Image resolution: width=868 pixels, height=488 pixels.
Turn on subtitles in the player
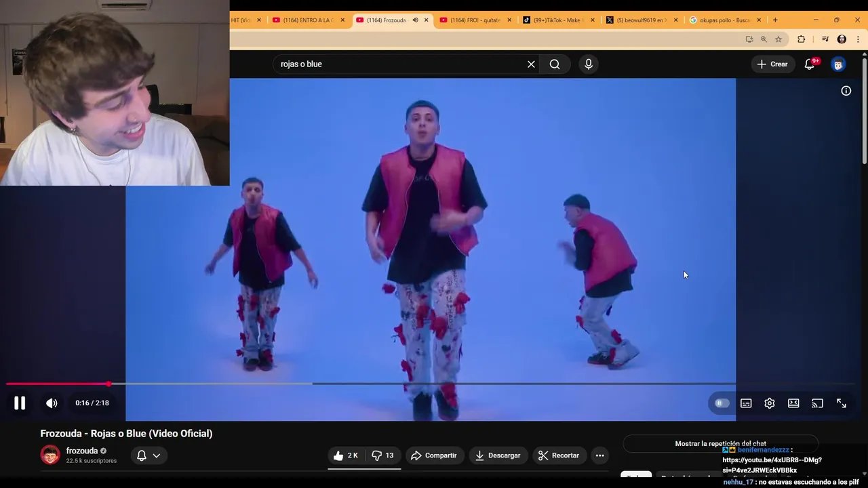746,403
